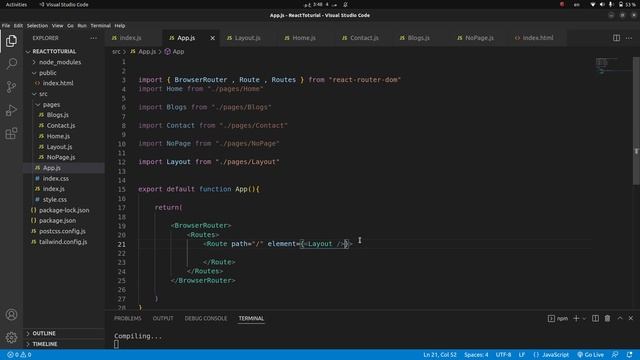Maximize the panel with chevron up
The width and height of the screenshot is (640, 360).
click(x=620, y=318)
